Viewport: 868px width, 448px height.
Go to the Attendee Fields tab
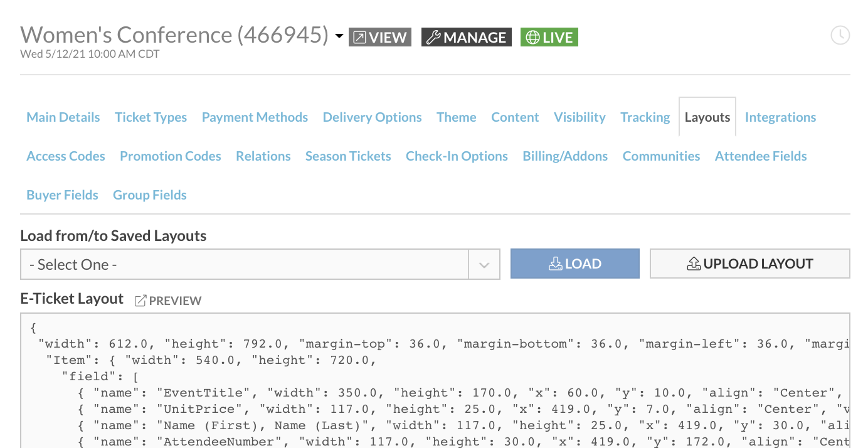click(761, 156)
